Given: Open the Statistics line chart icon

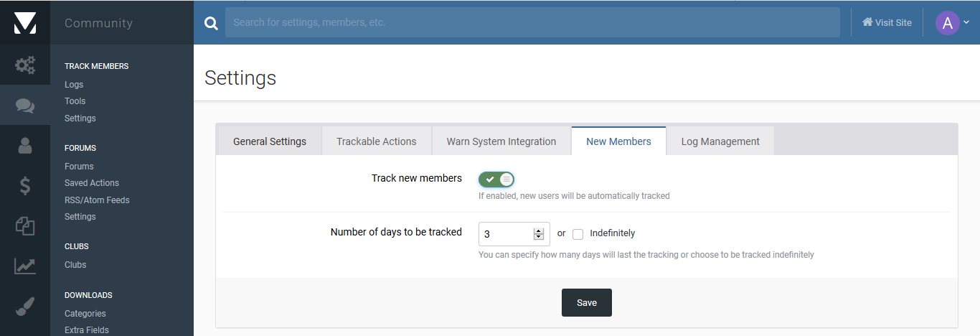Looking at the screenshot, I should point(25,266).
